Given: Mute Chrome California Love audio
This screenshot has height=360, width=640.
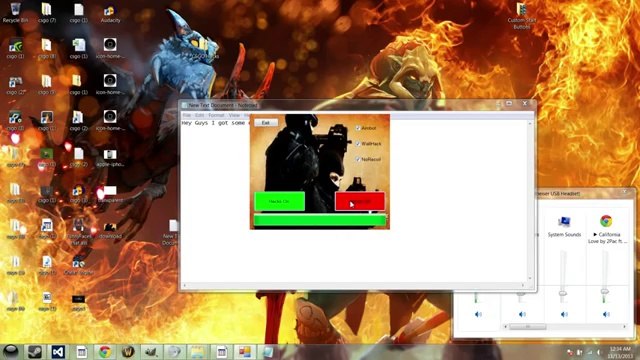Looking at the screenshot, I should tap(606, 314).
